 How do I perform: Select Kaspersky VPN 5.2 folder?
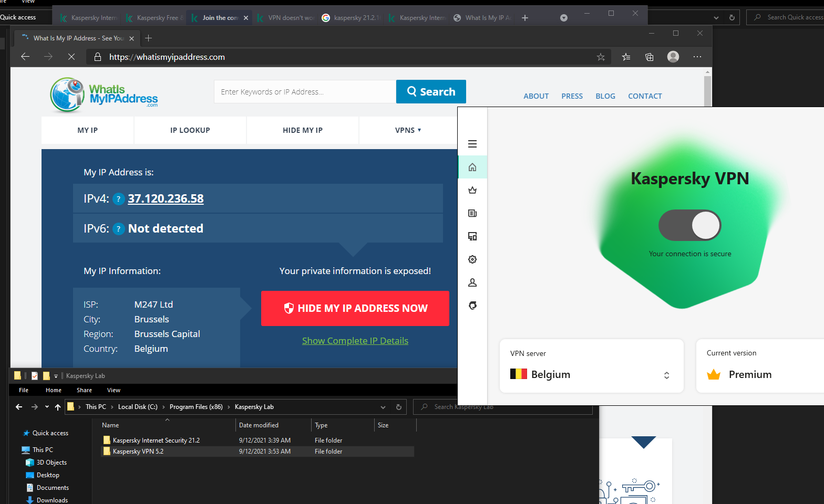point(138,451)
